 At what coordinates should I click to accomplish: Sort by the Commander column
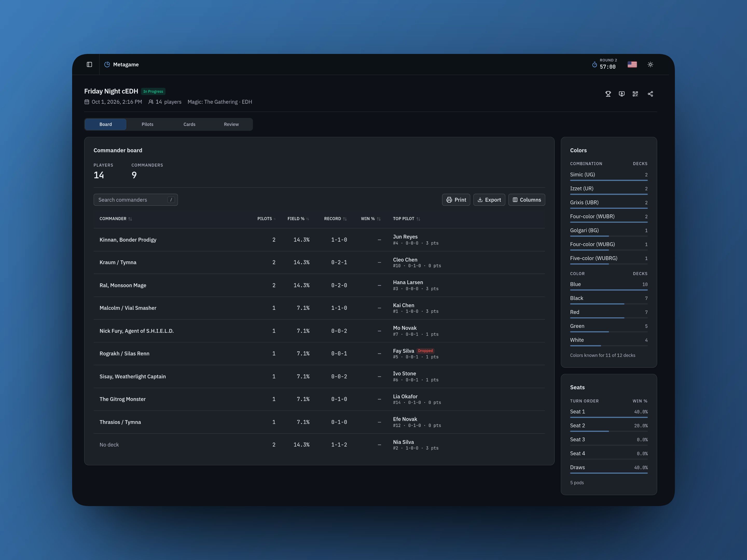point(115,219)
